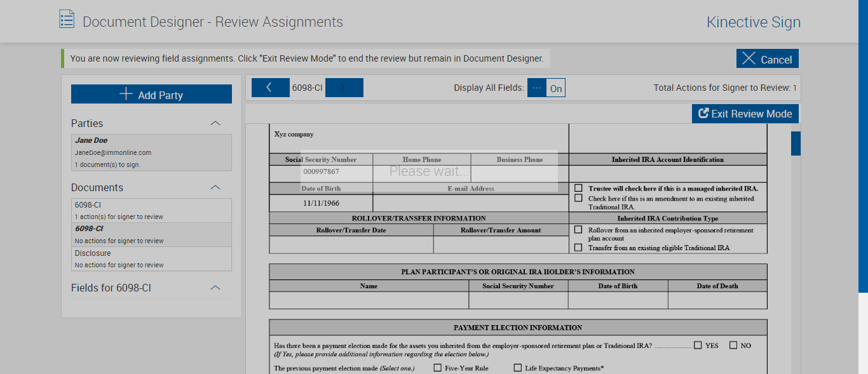Click the Documents section heading
Image resolution: width=868 pixels, height=374 pixels.
tap(97, 187)
